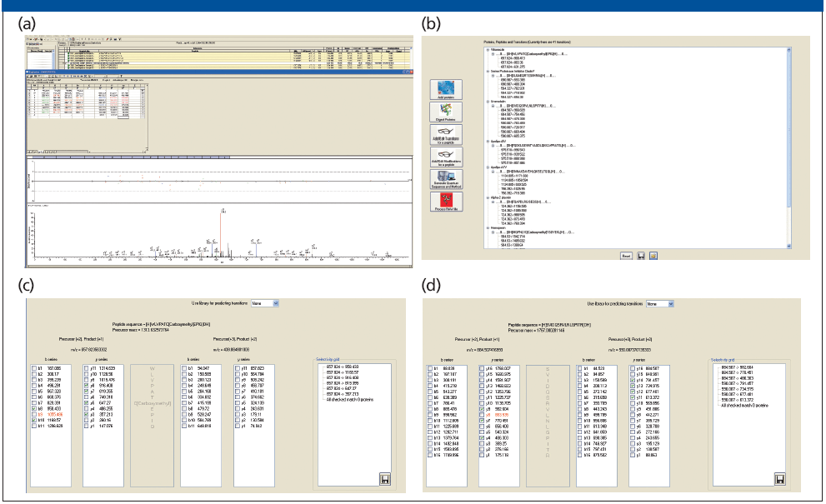This screenshot has width=826, height=504.
Task: Save the selectivity grid in panel (d)
Action: point(780,479)
